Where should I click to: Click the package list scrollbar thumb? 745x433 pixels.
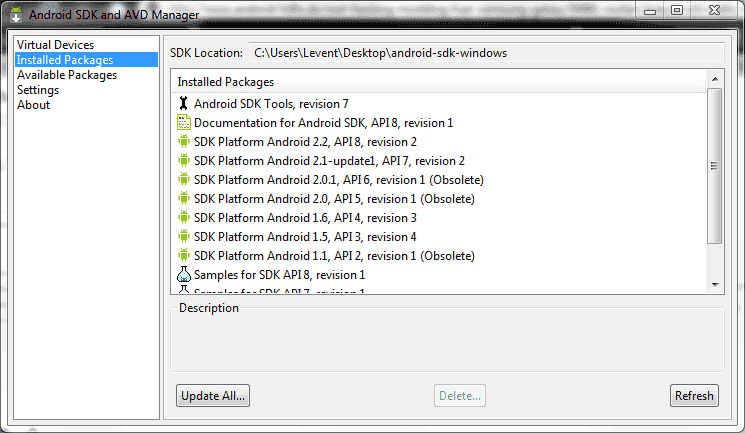[x=715, y=166]
